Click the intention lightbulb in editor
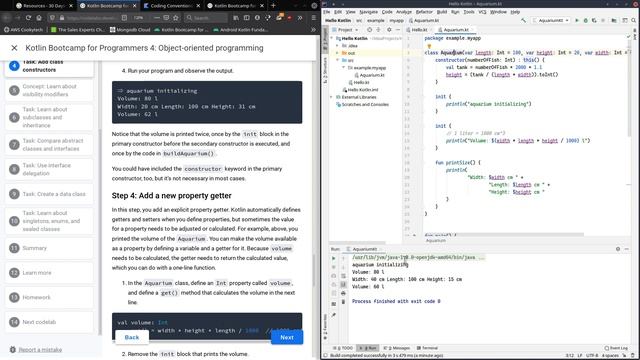The image size is (640, 360). tap(429, 47)
